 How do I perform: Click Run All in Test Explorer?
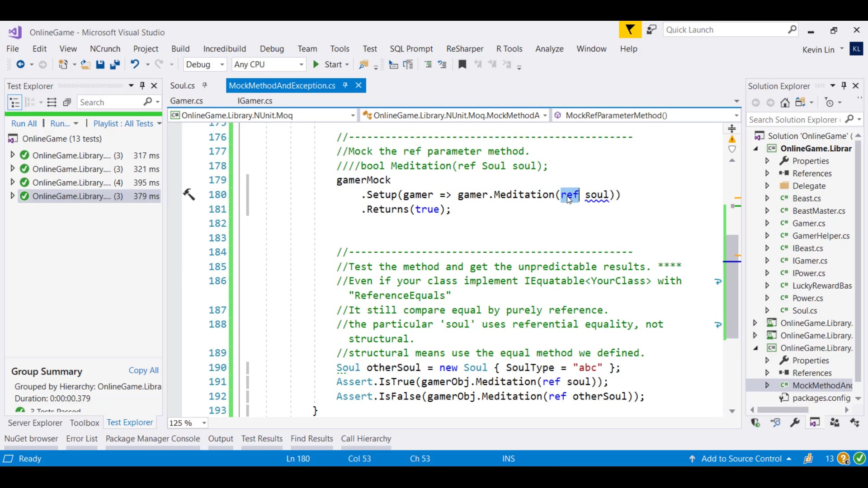point(24,123)
